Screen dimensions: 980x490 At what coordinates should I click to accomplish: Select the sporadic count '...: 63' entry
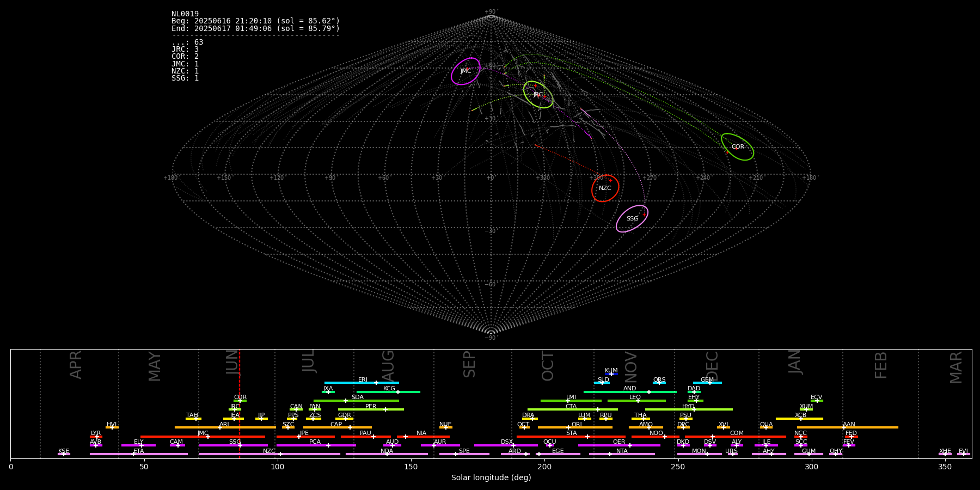(187, 42)
